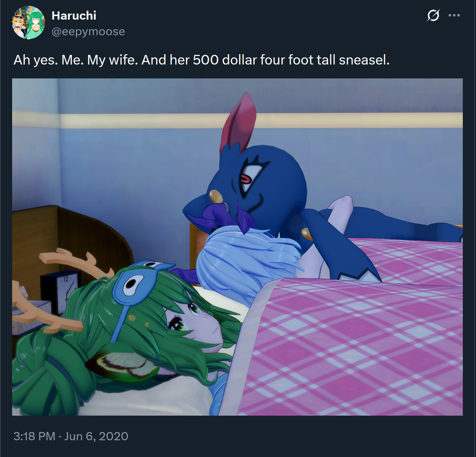Click the Jun 6, 2020 date
Screen dimensions: 476x457
(x=96, y=436)
